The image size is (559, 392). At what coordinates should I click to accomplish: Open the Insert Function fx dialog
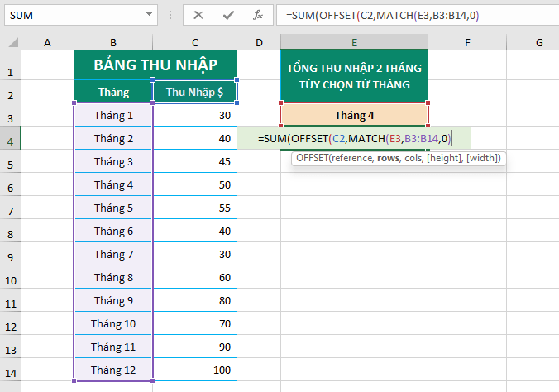[x=258, y=15]
